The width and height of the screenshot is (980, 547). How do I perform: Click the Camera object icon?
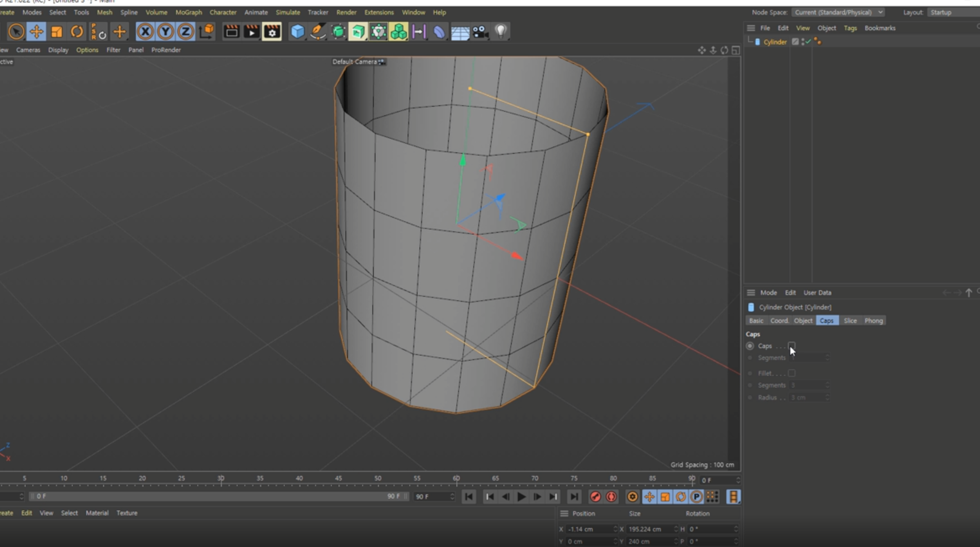point(480,32)
